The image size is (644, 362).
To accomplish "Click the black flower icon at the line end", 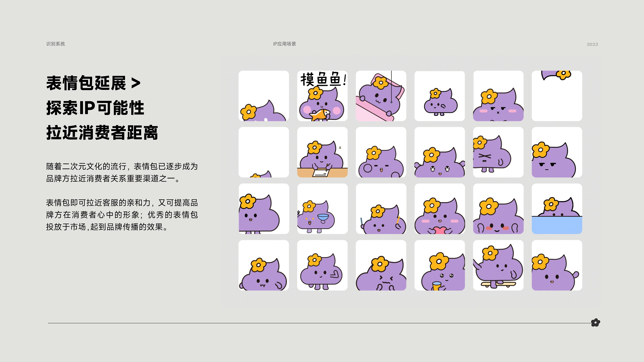I will click(x=595, y=323).
